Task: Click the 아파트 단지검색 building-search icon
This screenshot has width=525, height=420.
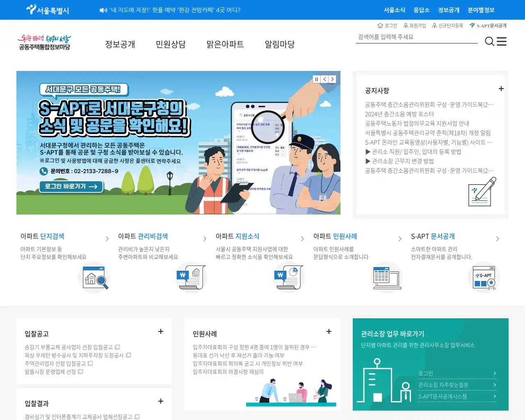Action: 94,277
